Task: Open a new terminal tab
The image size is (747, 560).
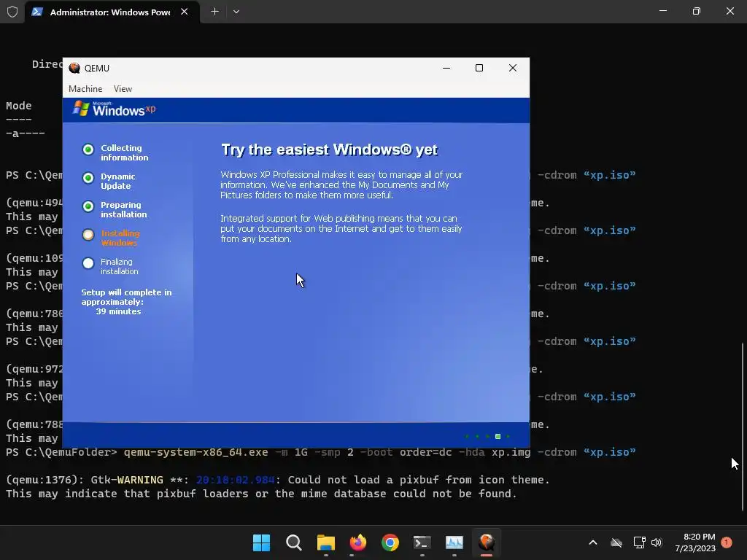Action: (215, 12)
